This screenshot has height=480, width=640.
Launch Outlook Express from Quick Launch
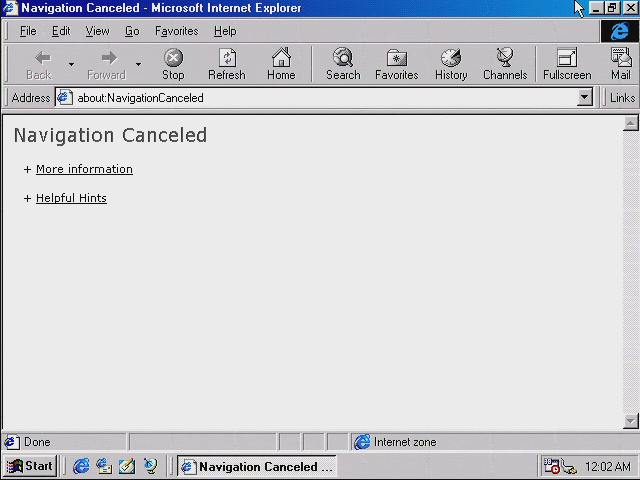pyautogui.click(x=104, y=466)
